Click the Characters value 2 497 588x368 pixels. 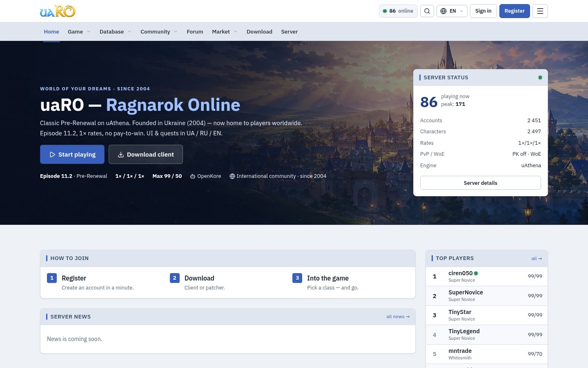tap(534, 132)
